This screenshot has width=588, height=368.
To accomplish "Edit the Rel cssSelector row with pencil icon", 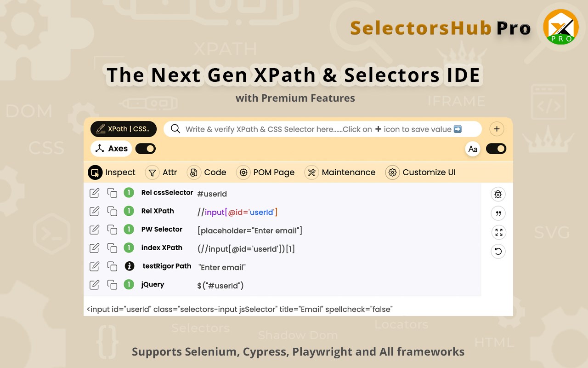I will [94, 193].
